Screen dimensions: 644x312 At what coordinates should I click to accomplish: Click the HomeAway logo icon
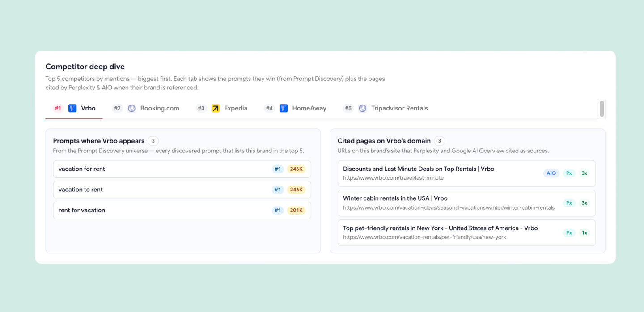[284, 108]
